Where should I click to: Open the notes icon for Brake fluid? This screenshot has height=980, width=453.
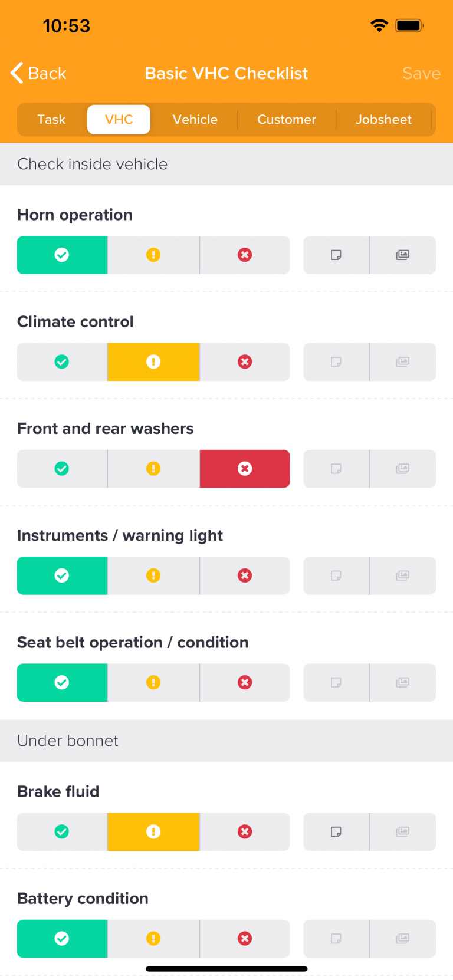(x=336, y=831)
